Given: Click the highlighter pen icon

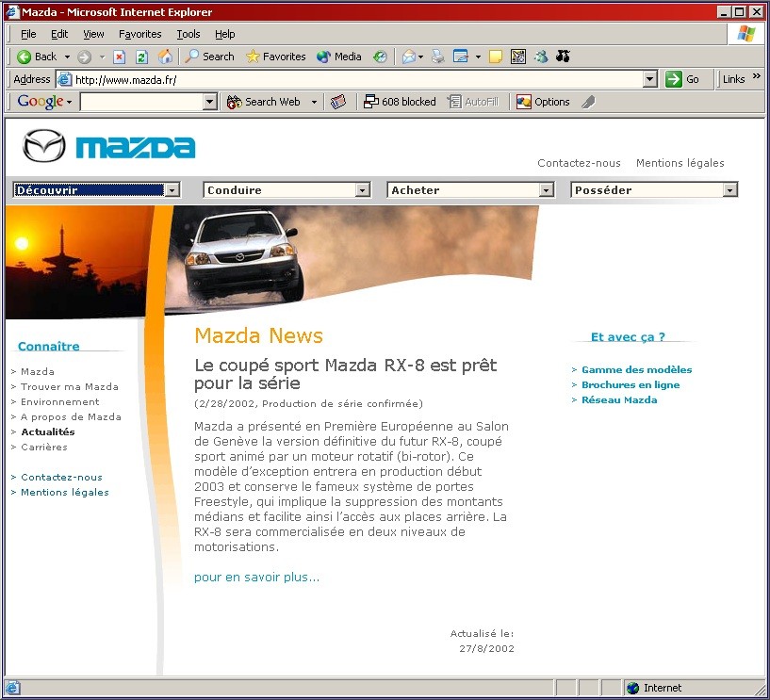Looking at the screenshot, I should 588,102.
